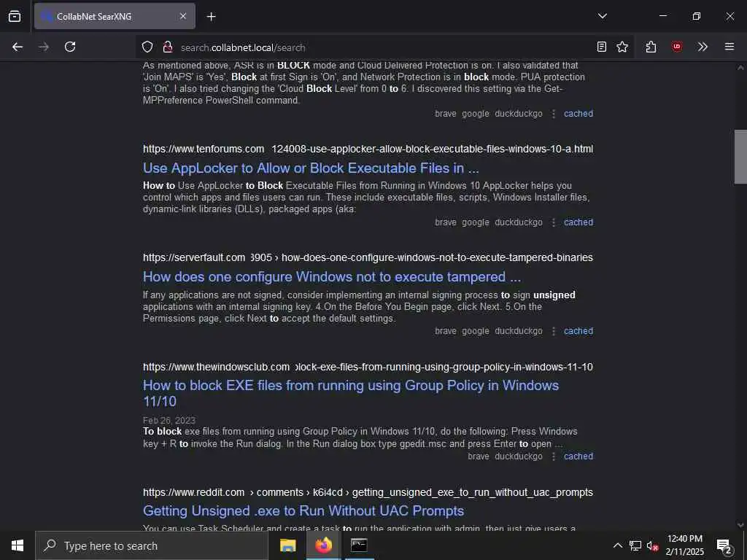Viewport: 747px width, 560px height.
Task: Click the tenforums.com URL line
Action: click(368, 149)
